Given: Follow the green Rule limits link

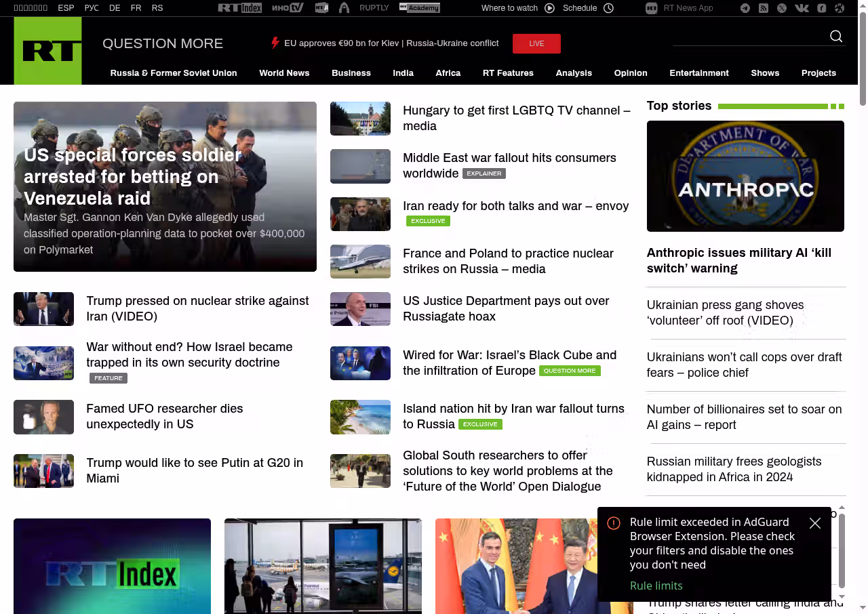Looking at the screenshot, I should [656, 586].
